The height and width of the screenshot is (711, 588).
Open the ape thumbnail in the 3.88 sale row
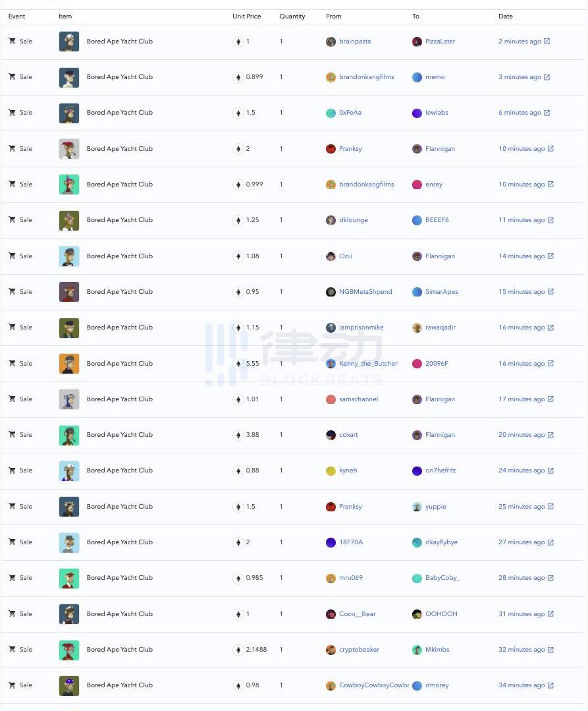click(69, 435)
